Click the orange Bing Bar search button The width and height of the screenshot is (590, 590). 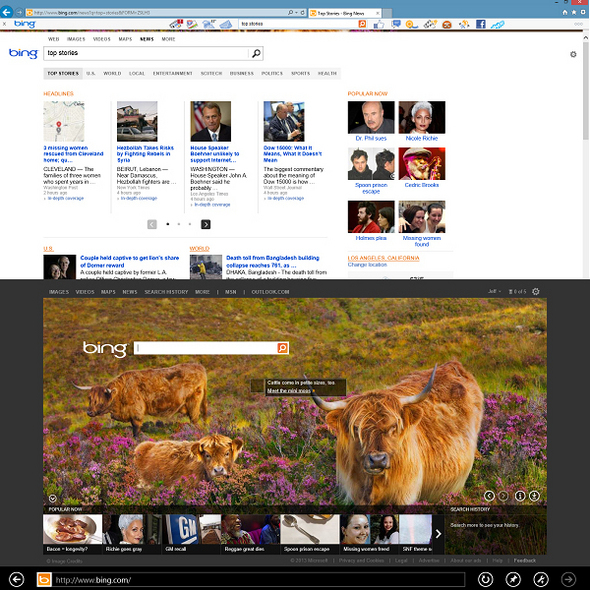362,24
